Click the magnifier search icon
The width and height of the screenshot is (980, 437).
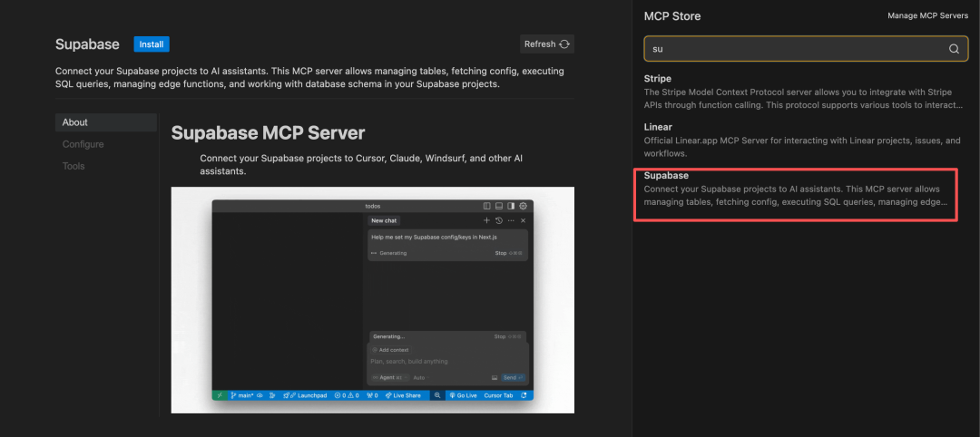[x=954, y=49]
